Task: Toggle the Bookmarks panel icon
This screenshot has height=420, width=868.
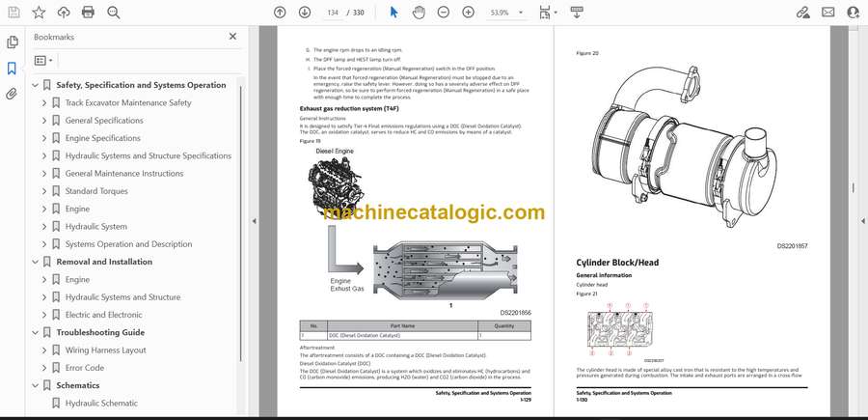Action: click(x=12, y=69)
